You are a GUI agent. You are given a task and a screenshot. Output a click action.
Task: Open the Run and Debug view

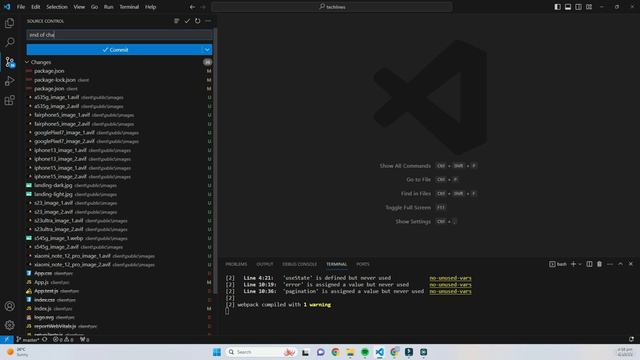[9, 81]
